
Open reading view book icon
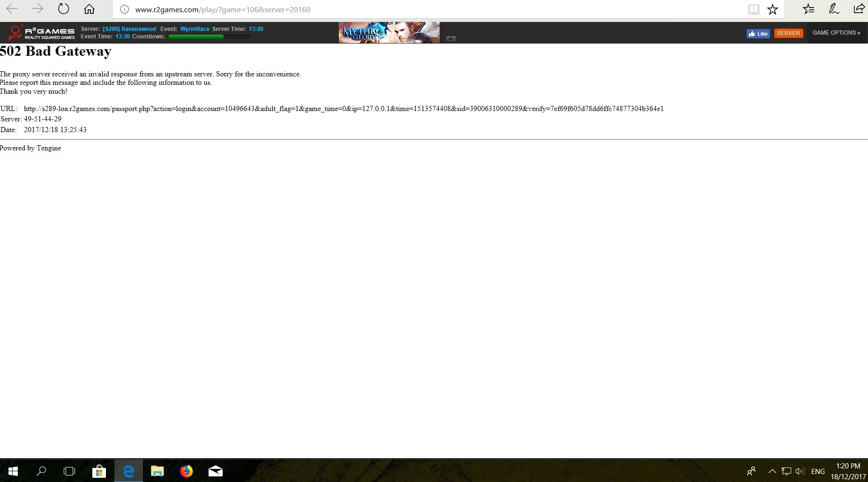(753, 9)
